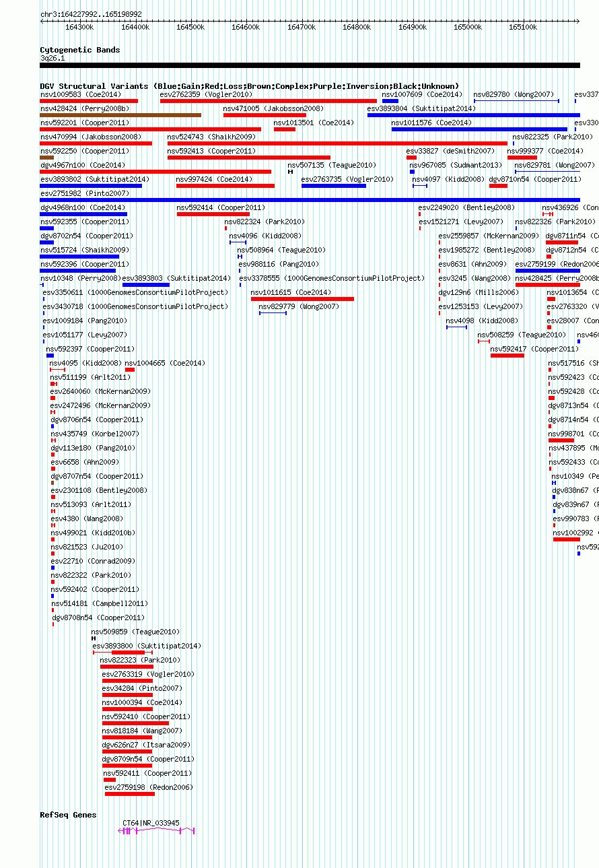The height and width of the screenshot is (868, 599).
Task: Open the esv2751982 (Pinto2007) label
Action: (84, 193)
